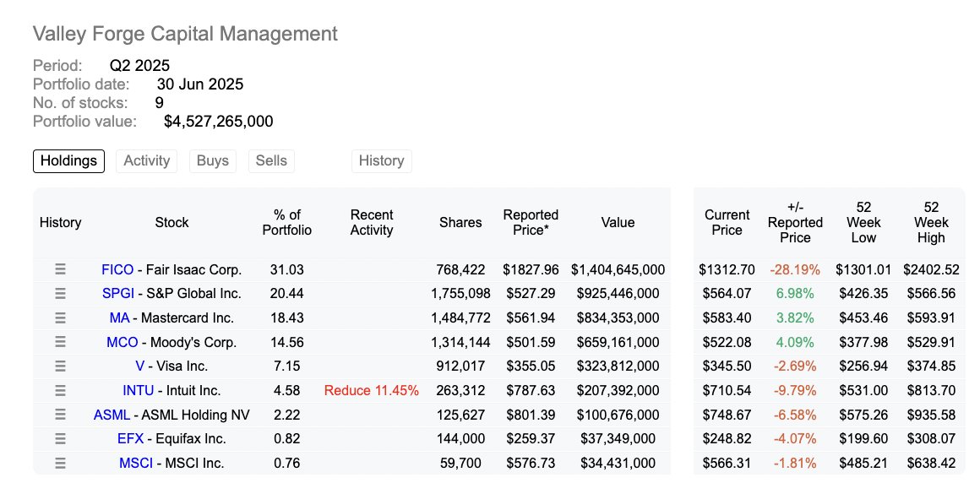Sort by % of Portfolio column header

(x=287, y=222)
